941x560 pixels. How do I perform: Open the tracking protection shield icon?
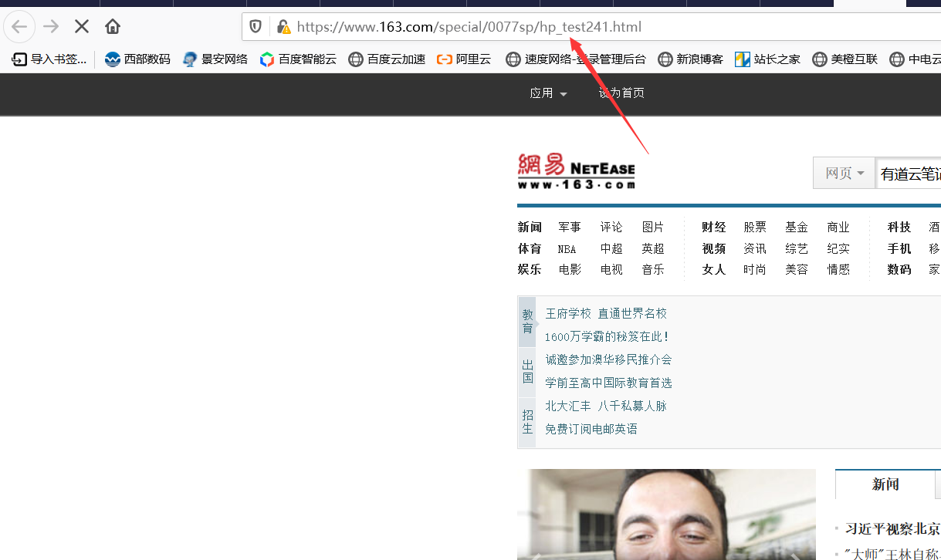point(256,27)
